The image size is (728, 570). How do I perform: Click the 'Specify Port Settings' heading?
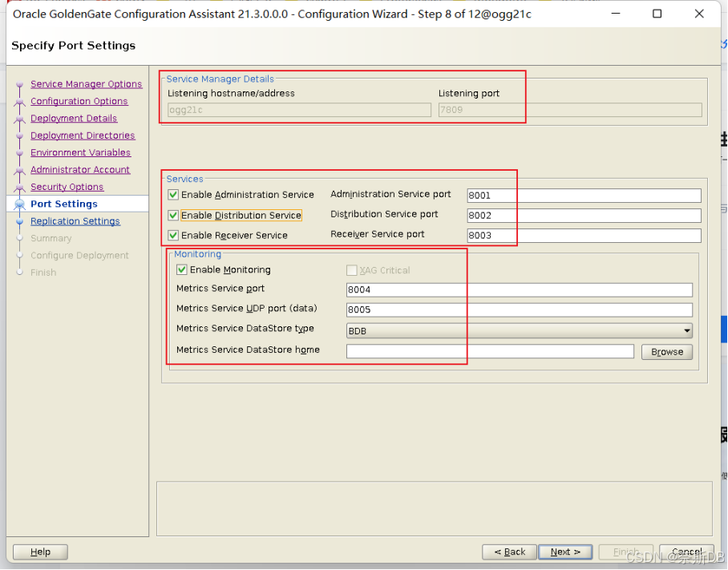[73, 46]
